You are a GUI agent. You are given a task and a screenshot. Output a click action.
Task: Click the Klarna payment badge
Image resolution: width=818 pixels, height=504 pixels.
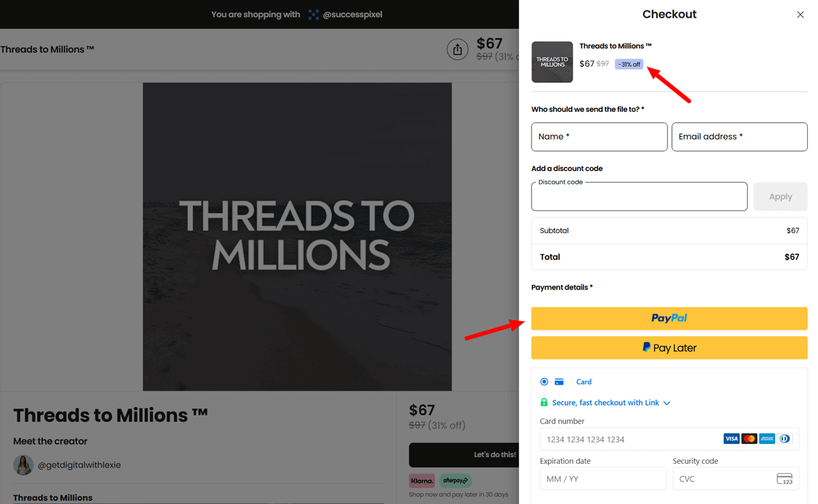pos(421,480)
